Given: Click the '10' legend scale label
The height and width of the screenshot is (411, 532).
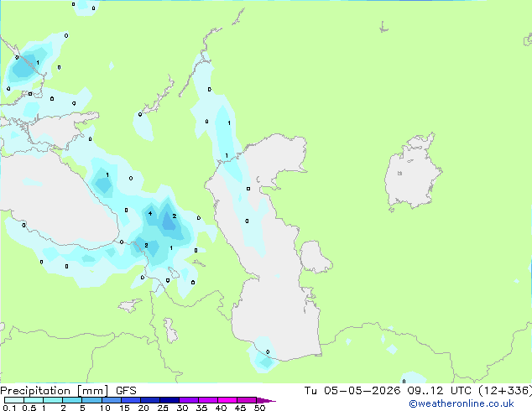Looking at the screenshot, I should click(105, 408).
